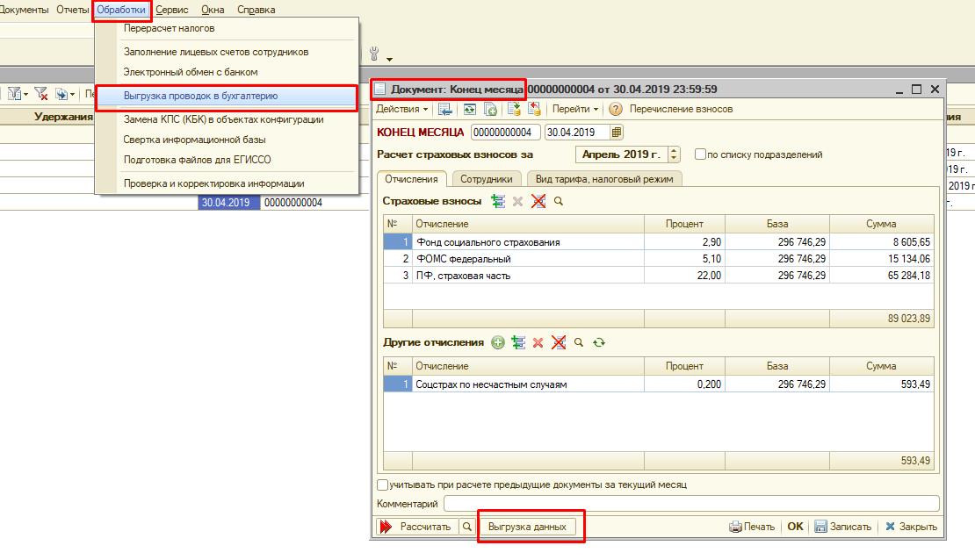
Task: Switch to the Сотрудники tab
Action: point(486,179)
